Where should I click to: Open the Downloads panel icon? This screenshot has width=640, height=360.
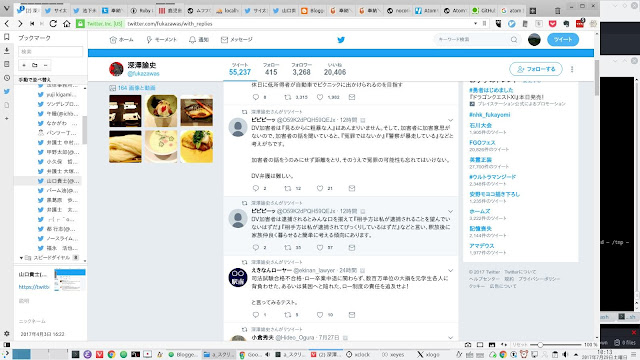tap(7, 51)
